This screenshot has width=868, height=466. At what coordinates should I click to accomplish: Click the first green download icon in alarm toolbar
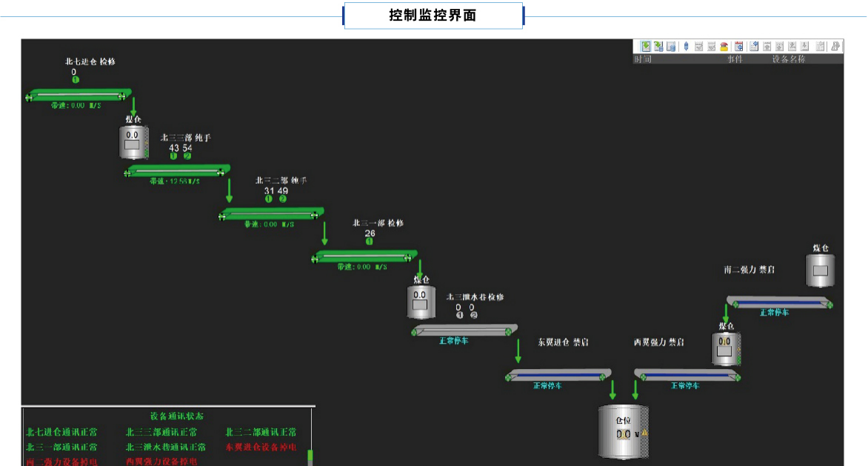[x=646, y=47]
